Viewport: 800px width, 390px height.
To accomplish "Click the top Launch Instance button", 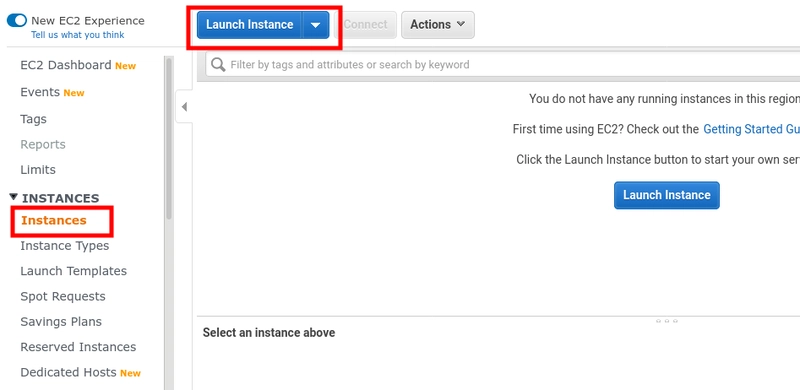I will (249, 25).
